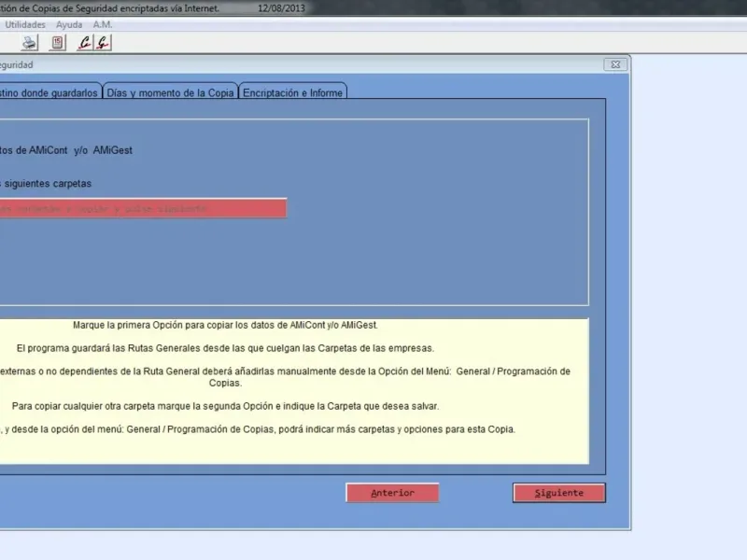
Task: Switch to 'Días y momento de la Copia' tab
Action: pos(170,91)
